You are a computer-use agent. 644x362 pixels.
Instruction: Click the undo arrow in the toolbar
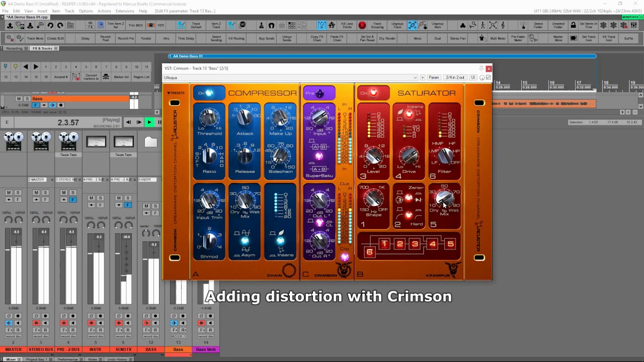coord(50,25)
